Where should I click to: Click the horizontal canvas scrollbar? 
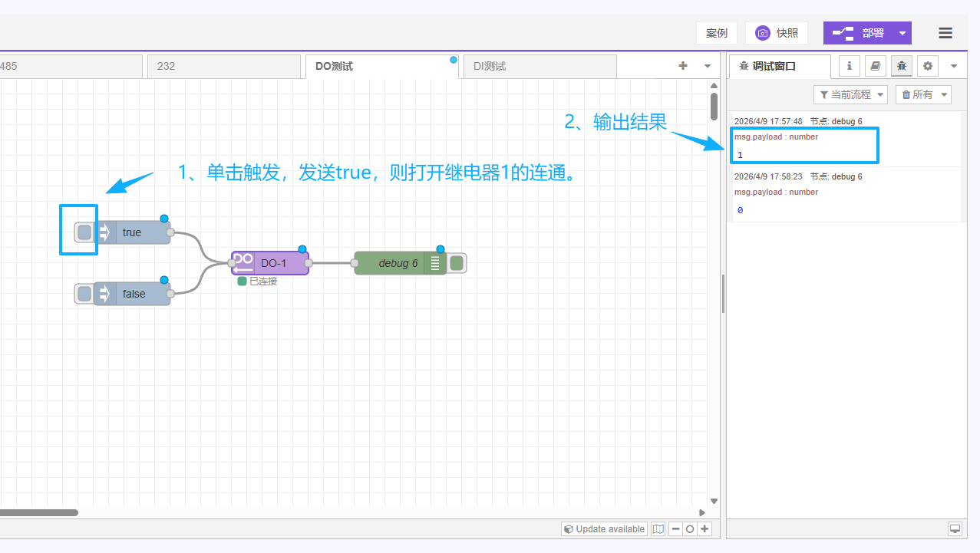[x=38, y=512]
